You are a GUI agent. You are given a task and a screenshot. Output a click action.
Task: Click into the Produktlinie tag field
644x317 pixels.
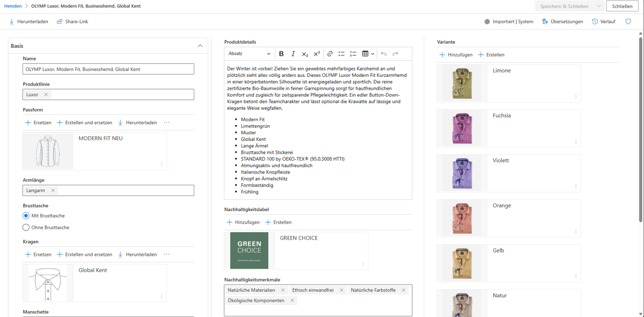[x=108, y=95]
